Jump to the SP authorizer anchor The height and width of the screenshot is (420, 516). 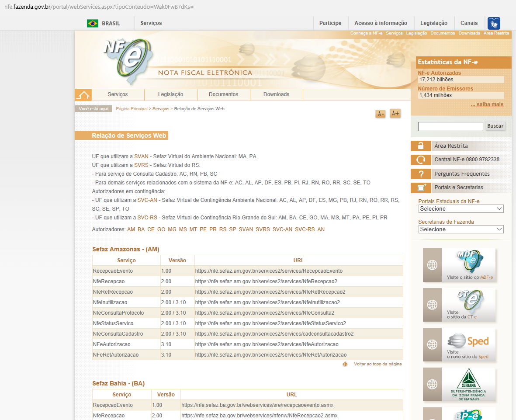pyautogui.click(x=233, y=229)
